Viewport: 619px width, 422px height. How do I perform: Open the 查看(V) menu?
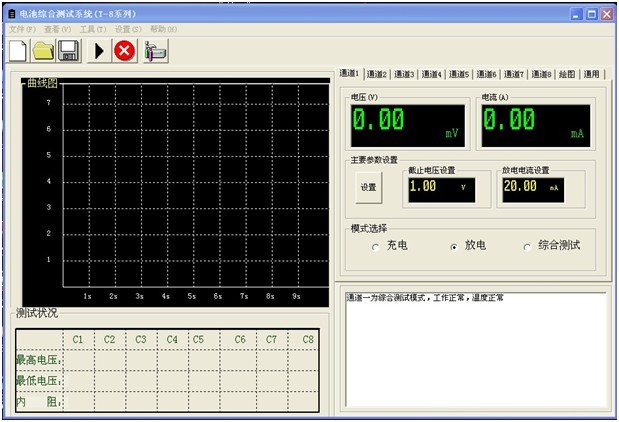pos(56,29)
